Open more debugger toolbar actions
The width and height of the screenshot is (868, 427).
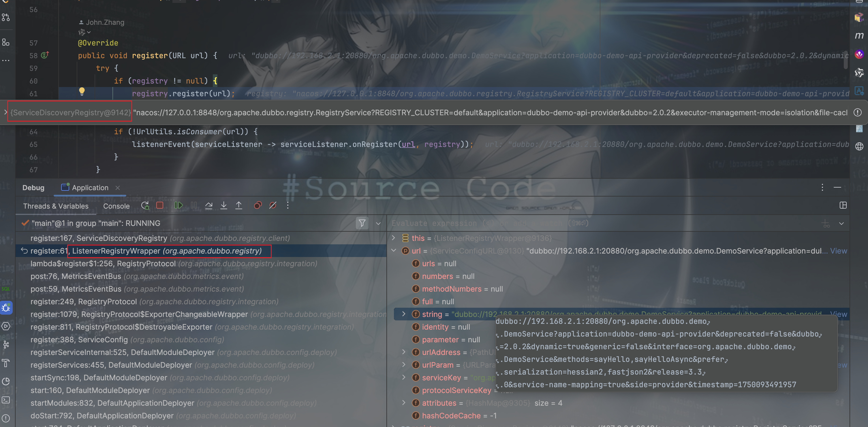point(288,205)
